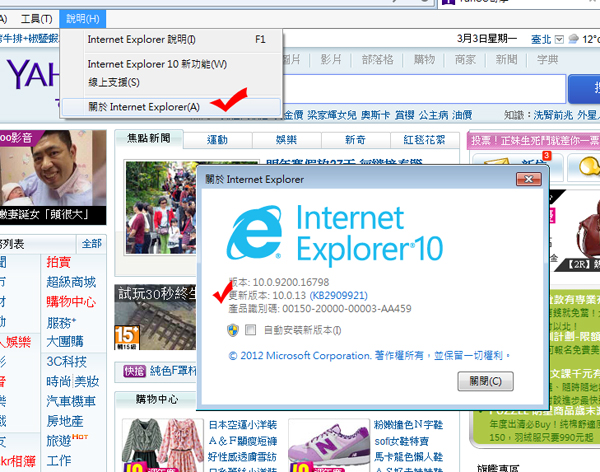Click the security shield icon beside auto-install
Viewport: 600px width, 472px height.
(233, 330)
